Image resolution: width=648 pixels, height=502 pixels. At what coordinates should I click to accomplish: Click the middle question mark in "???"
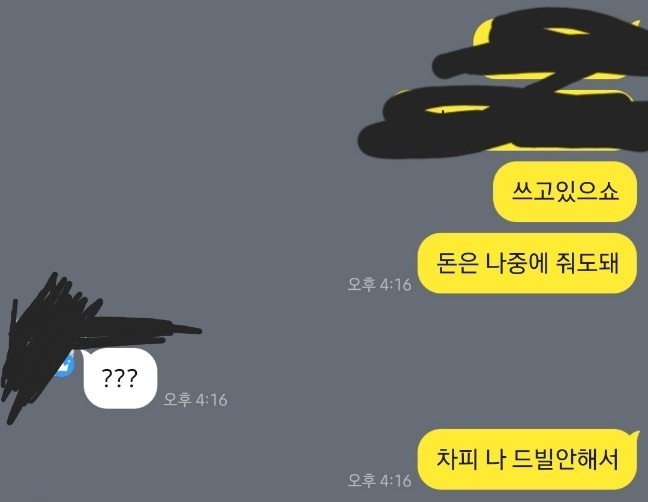120,378
